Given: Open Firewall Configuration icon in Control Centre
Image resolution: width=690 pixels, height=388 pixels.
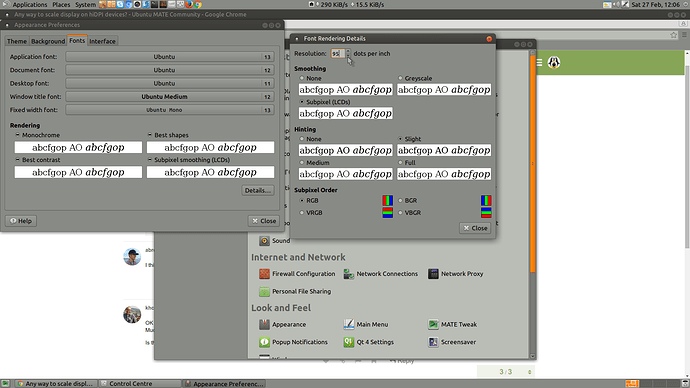Looking at the screenshot, I should click(x=264, y=274).
